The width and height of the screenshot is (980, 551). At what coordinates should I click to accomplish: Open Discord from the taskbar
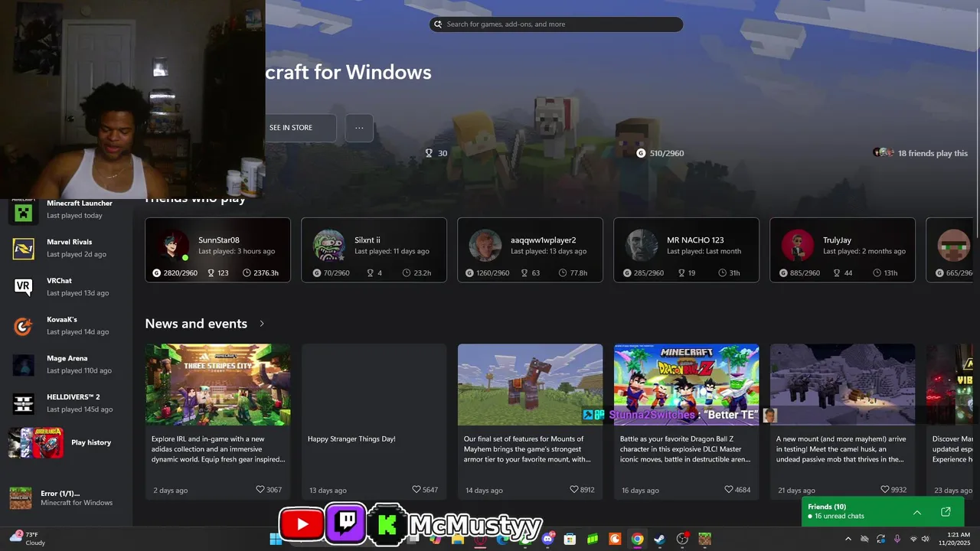click(548, 539)
